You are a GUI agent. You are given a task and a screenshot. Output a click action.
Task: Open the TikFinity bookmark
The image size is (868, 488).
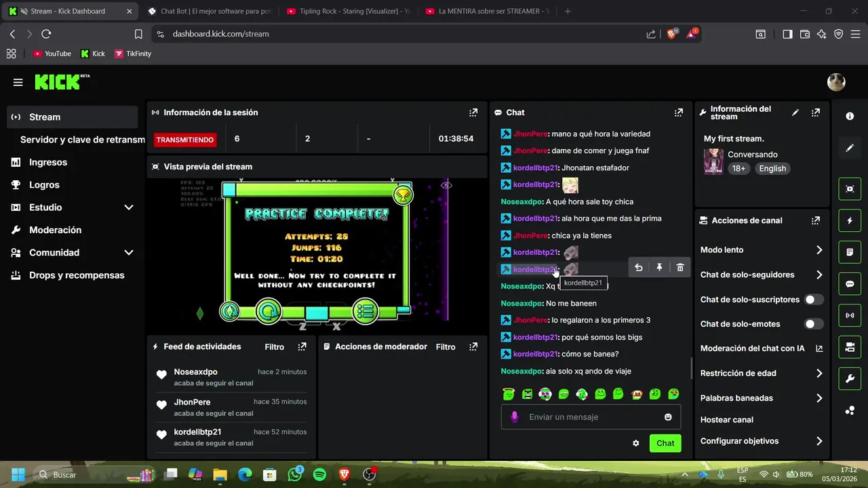[x=133, y=54]
